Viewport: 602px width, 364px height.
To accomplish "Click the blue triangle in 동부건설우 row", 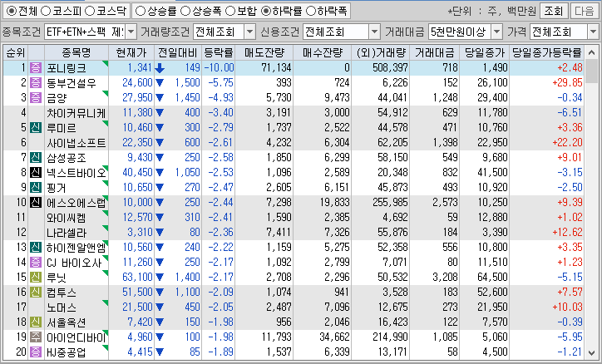I will point(160,83).
